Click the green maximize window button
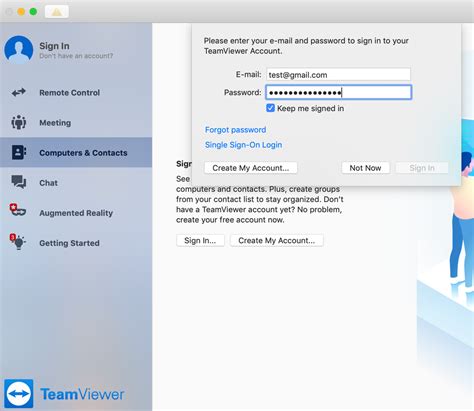 coord(33,12)
